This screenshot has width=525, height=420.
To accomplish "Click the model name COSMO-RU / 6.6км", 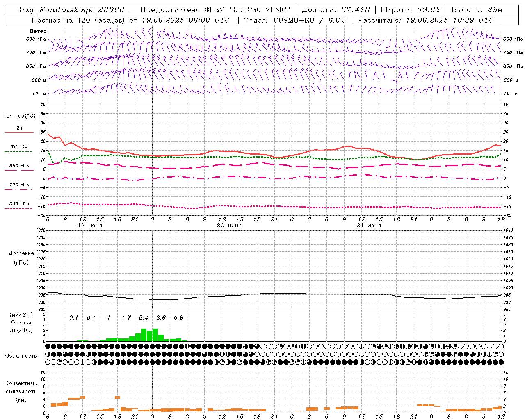I will click(x=310, y=20).
